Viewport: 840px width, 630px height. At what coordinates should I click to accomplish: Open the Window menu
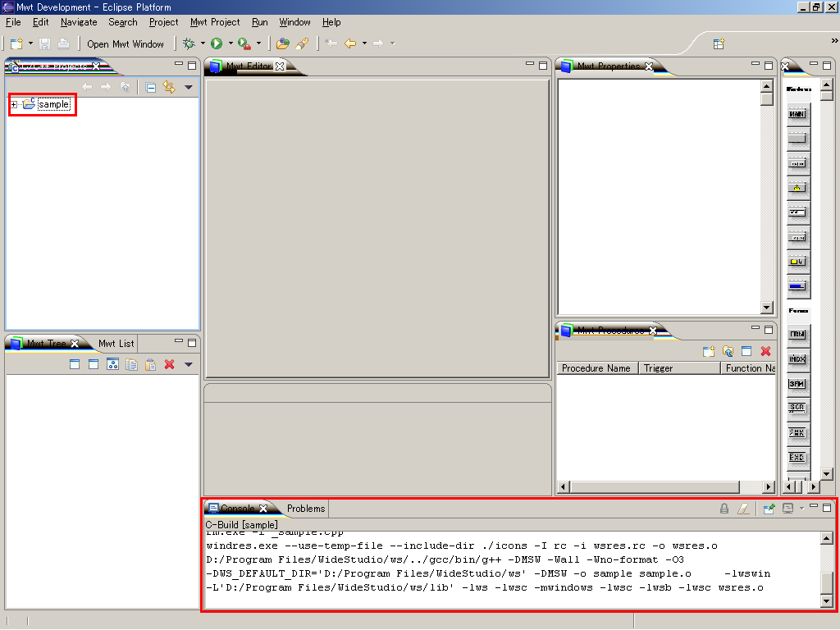[294, 22]
